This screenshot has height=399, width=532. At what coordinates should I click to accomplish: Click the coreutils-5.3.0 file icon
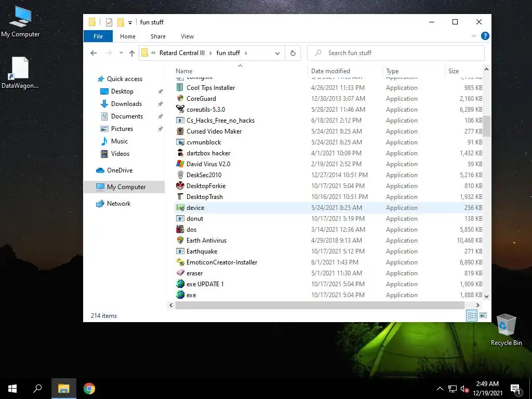coord(180,109)
